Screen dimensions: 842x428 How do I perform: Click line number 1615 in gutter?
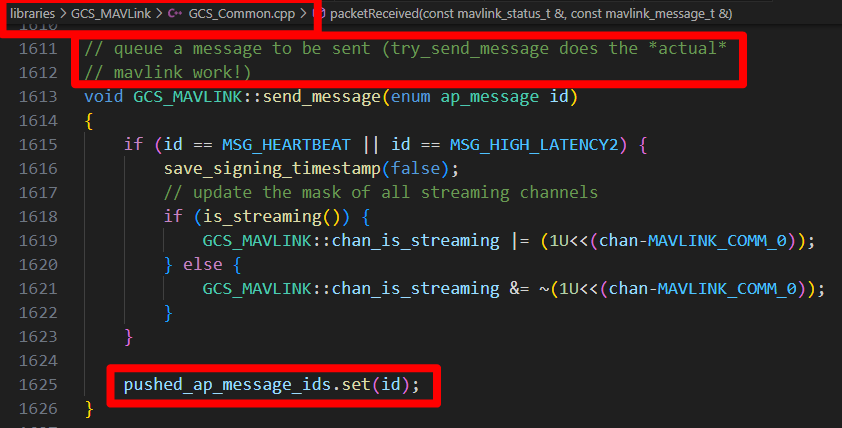click(38, 145)
